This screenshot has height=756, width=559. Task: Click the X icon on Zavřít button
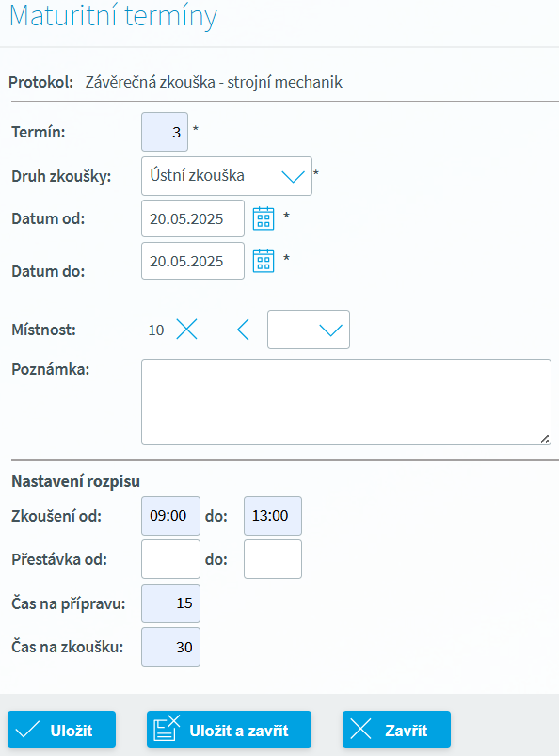361,729
